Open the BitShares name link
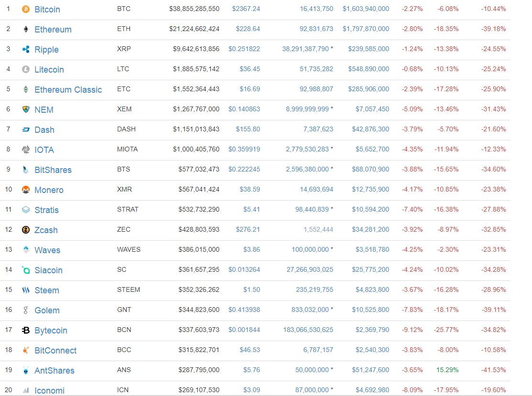The height and width of the screenshot is (396, 532). (x=53, y=170)
